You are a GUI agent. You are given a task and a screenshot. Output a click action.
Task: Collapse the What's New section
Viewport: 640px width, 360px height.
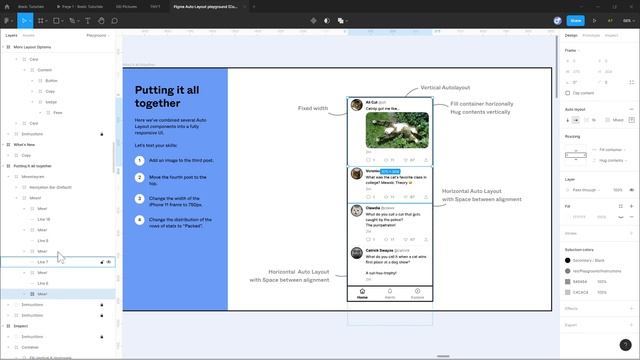point(3,144)
